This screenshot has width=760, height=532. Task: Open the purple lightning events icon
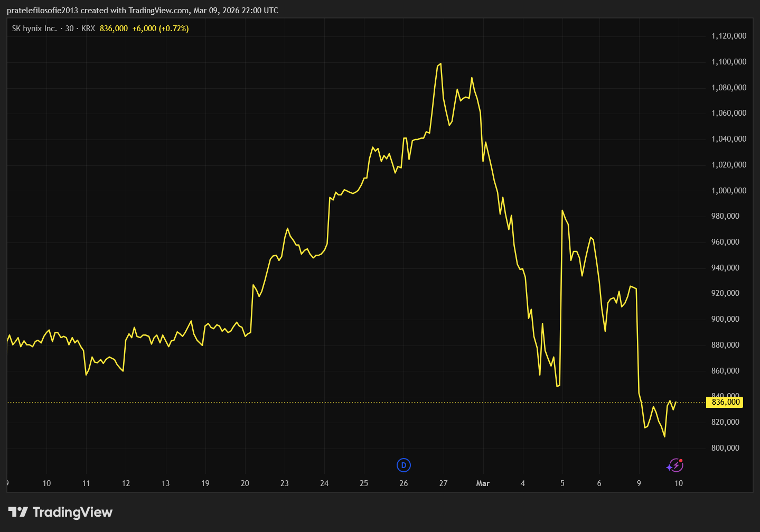(x=675, y=465)
